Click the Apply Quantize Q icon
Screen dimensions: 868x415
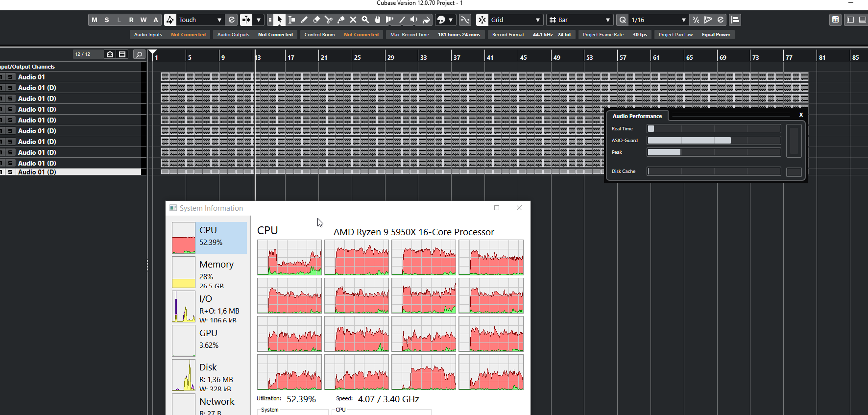pos(623,20)
